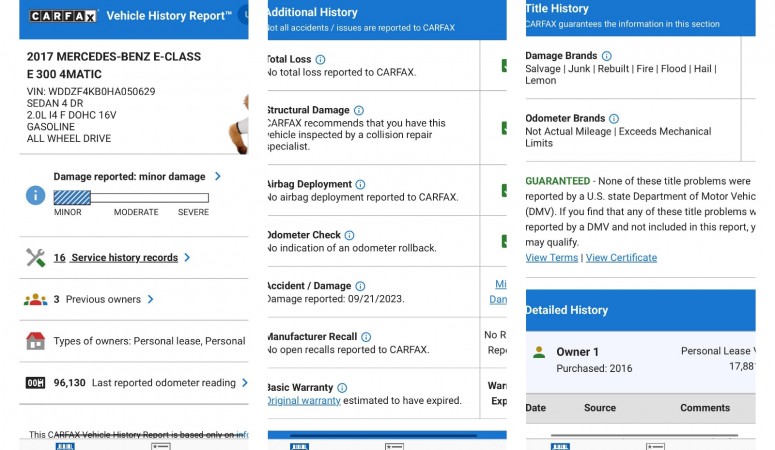Click the Salvage Junk Rebuilt brands text
The image size is (775, 450).
click(x=621, y=75)
